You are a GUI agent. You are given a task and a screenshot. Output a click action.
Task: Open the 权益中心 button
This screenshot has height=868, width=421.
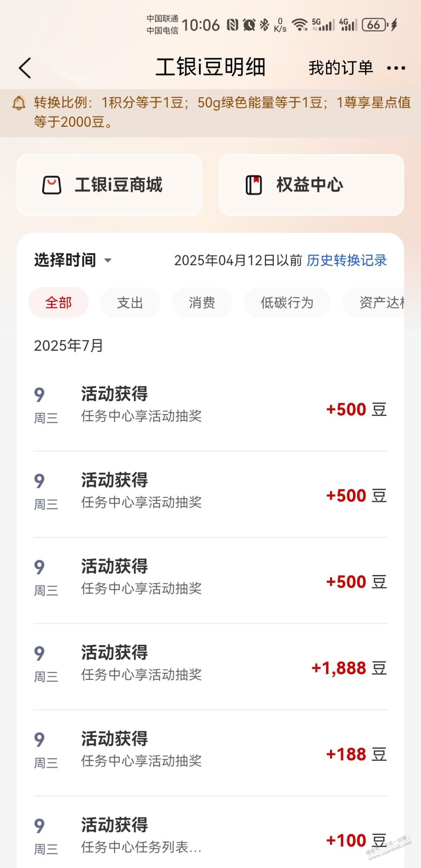pos(312,185)
